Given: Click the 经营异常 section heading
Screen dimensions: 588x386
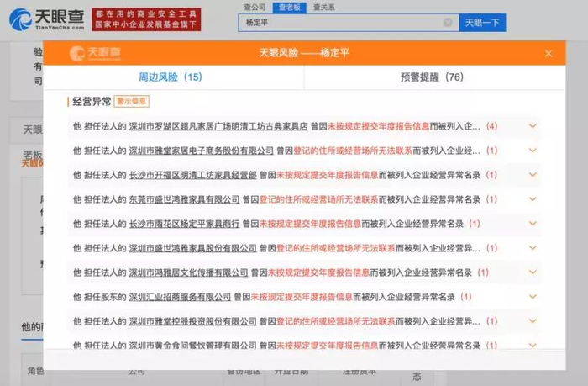Looking at the screenshot, I should (92, 102).
